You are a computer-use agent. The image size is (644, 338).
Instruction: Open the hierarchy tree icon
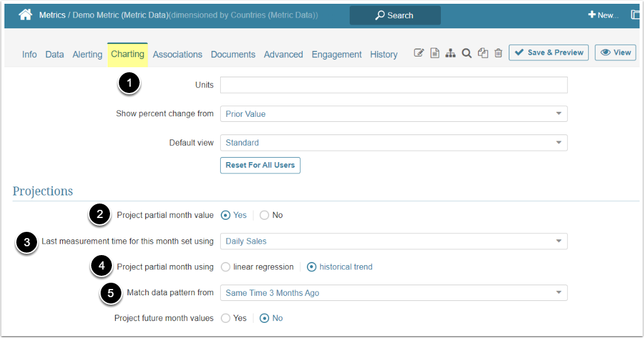450,53
